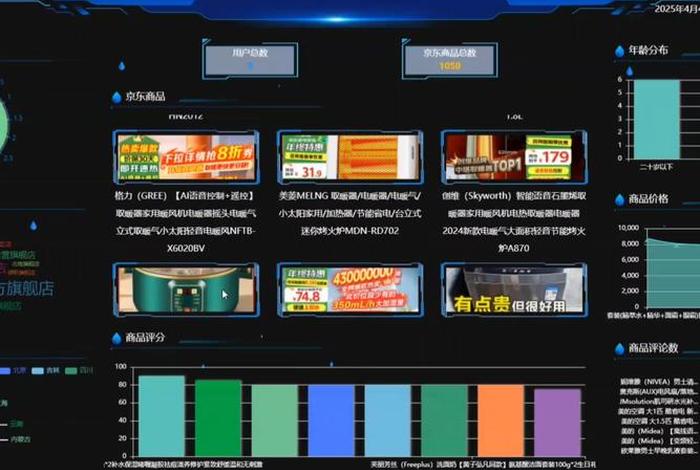Click the 2025年4月 date text
The height and width of the screenshot is (470, 700).
coord(677,9)
